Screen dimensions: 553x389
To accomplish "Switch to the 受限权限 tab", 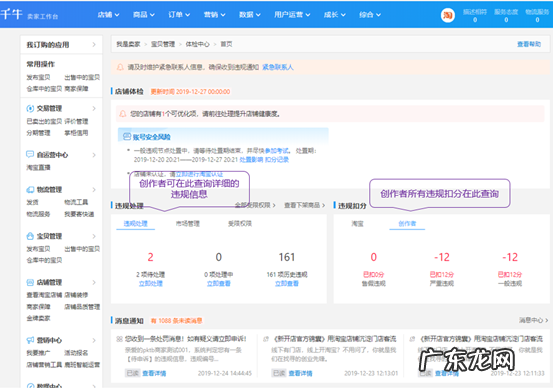I will click(240, 224).
